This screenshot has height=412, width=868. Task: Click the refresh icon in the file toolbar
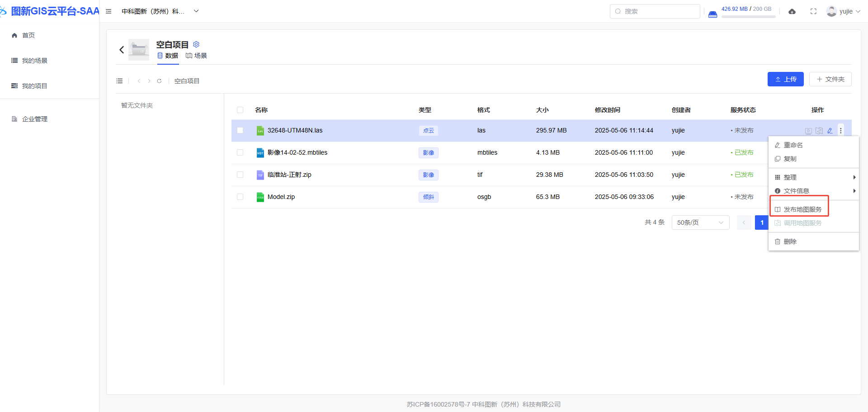coord(159,81)
